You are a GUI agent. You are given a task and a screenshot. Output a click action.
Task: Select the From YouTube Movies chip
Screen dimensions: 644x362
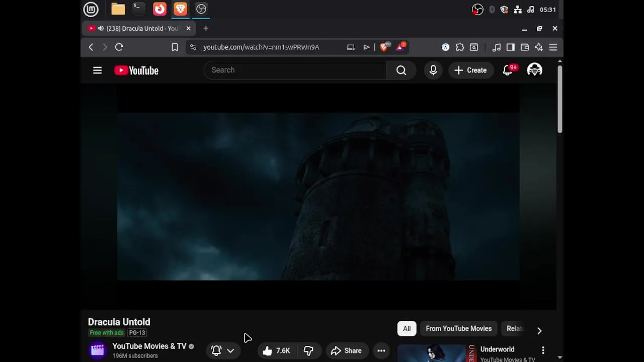tap(459, 329)
